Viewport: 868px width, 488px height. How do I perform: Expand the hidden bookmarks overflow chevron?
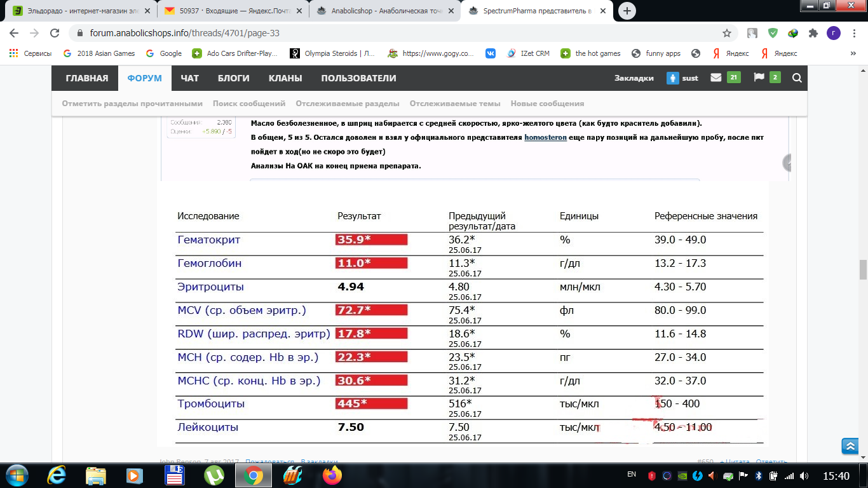click(x=853, y=53)
